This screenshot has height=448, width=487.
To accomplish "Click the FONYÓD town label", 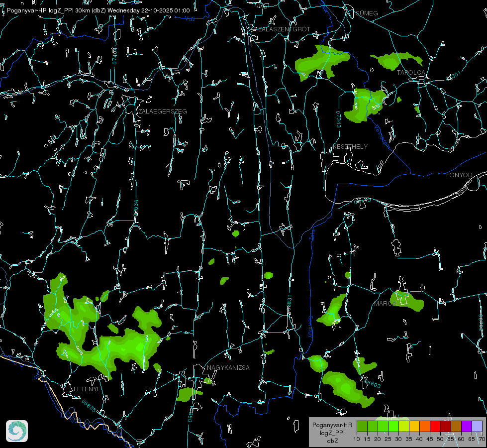I will (x=459, y=175).
